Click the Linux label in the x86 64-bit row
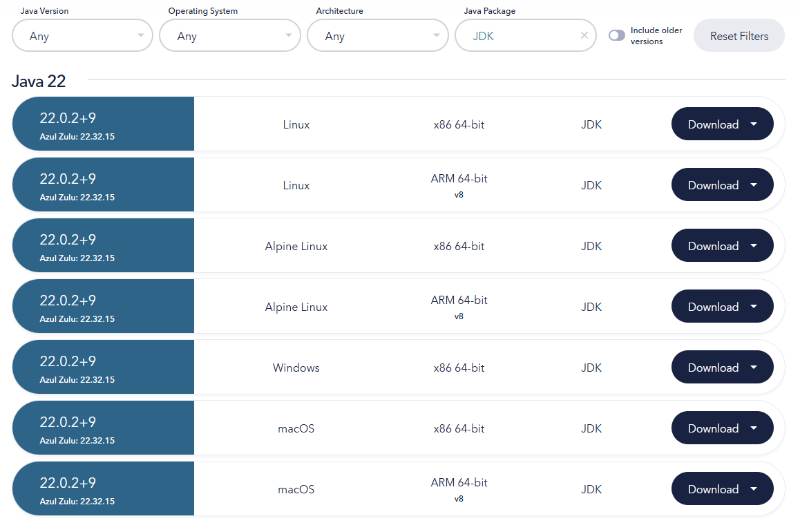This screenshot has width=800, height=532. pyautogui.click(x=296, y=124)
